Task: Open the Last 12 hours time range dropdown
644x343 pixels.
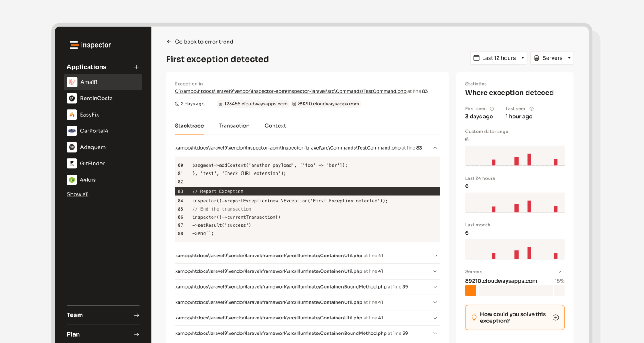Action: pyautogui.click(x=498, y=57)
